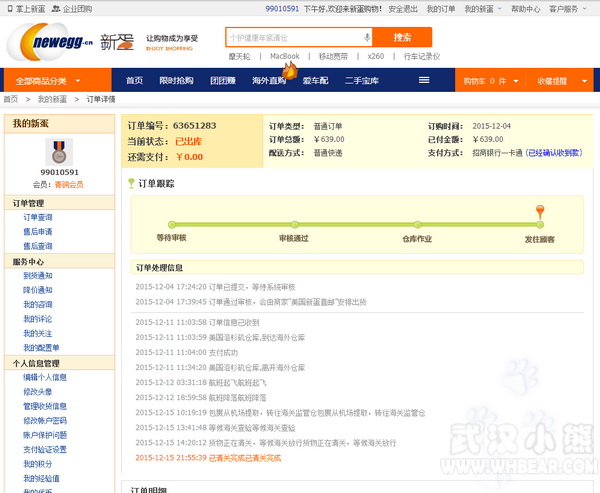The width and height of the screenshot is (600, 493).
Task: Open 修改头像 in sidebar
Action: click(x=38, y=392)
